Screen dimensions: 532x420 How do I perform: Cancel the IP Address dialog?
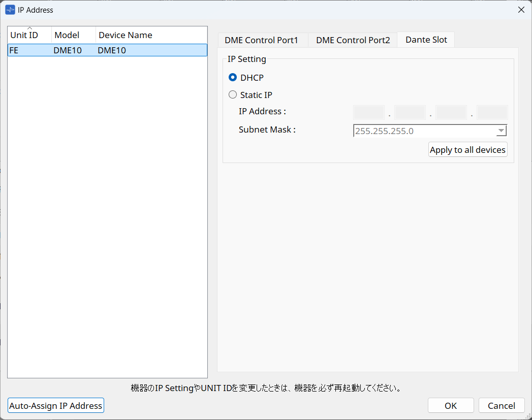coord(502,405)
